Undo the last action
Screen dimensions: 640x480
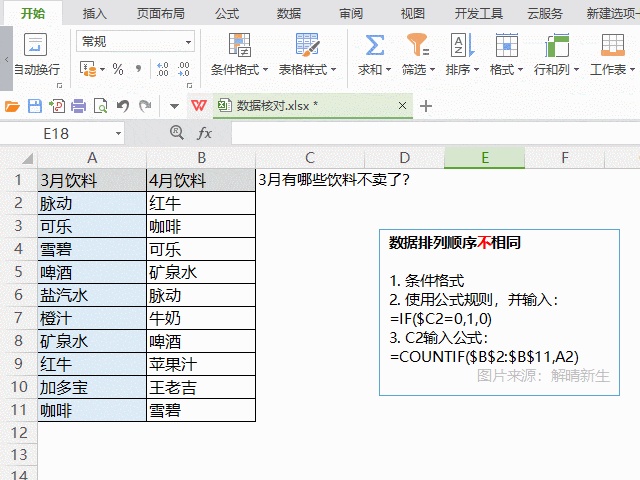pyautogui.click(x=123, y=106)
